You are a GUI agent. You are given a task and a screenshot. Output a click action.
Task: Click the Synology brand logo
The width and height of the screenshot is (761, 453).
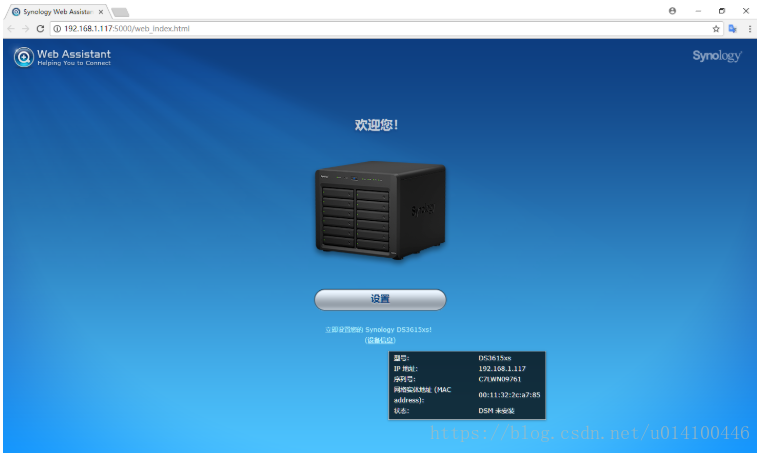(x=717, y=56)
